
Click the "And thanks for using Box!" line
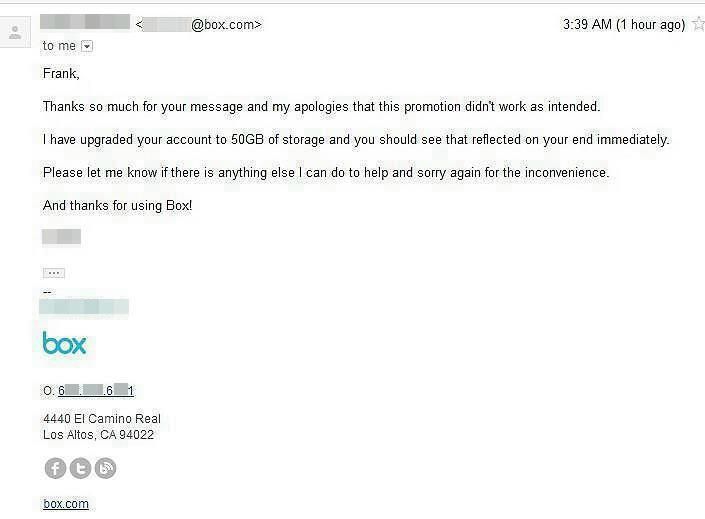(x=117, y=206)
